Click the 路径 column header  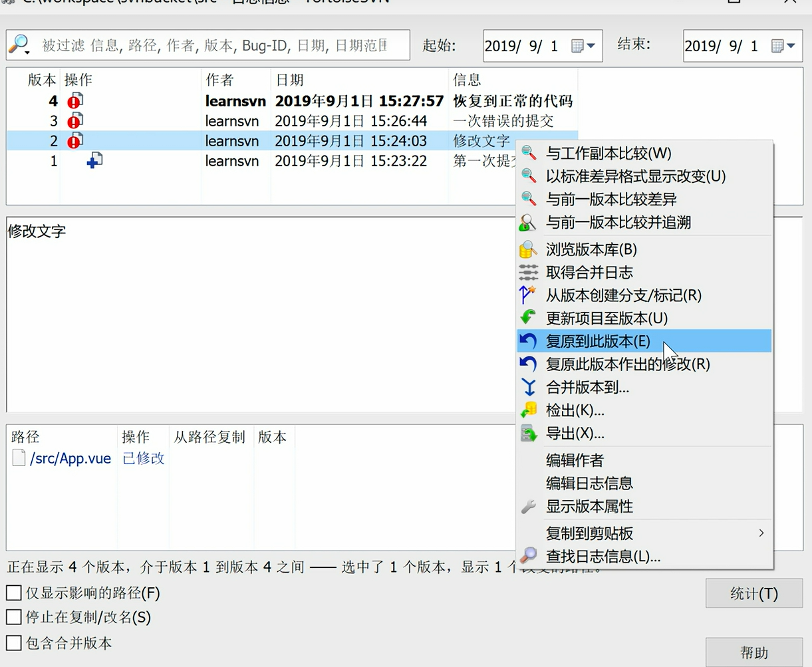coord(63,437)
